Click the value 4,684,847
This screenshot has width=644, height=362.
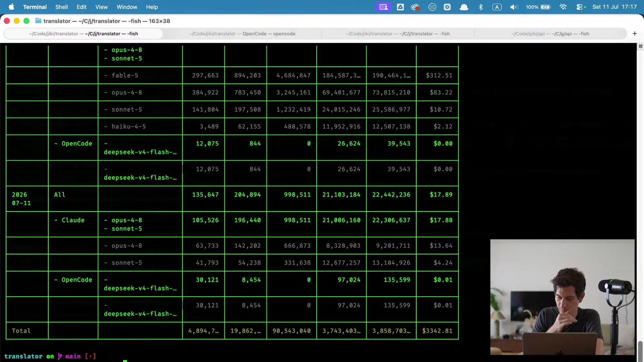293,76
